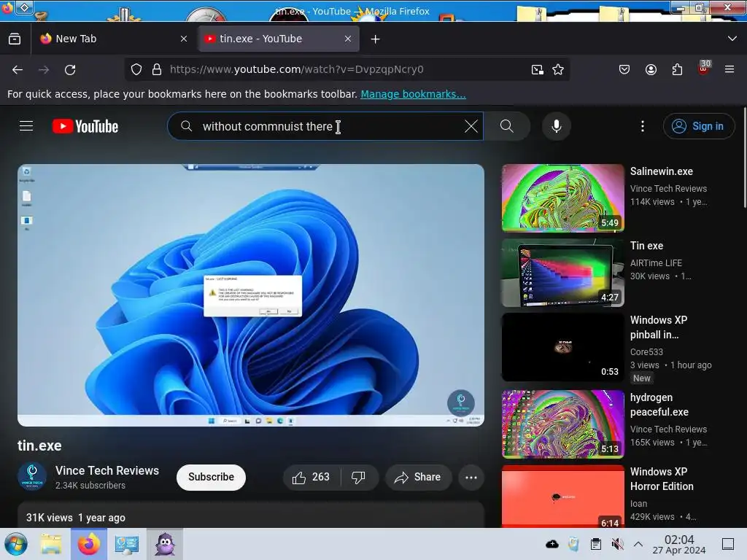Open the Vince Tech Reviews channel name
Image resolution: width=747 pixels, height=560 pixels.
(107, 470)
